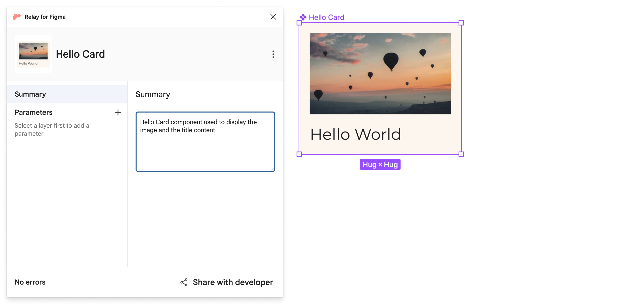Image resolution: width=644 pixels, height=307 pixels.
Task: Click the Hello Card thumbnail preview
Action: (33, 54)
